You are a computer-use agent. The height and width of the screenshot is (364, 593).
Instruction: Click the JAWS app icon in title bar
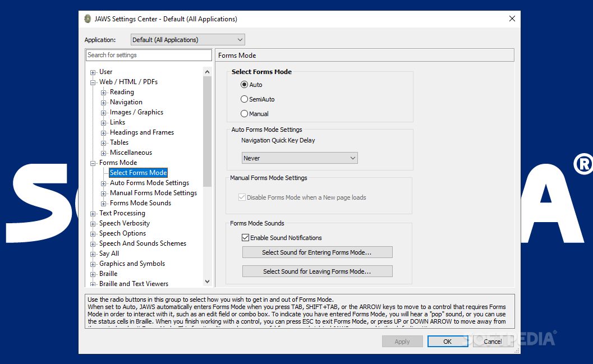(x=88, y=19)
